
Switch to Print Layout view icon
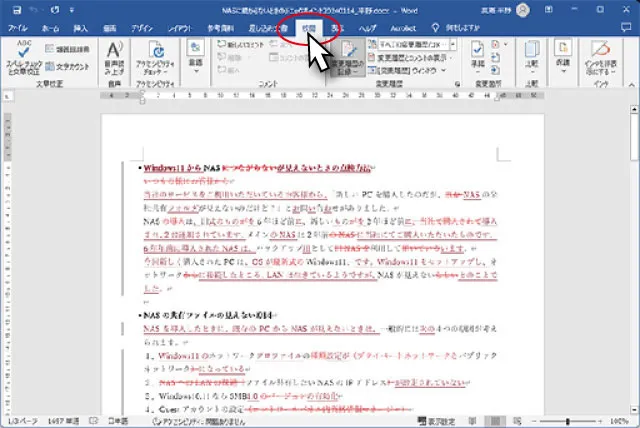point(495,421)
